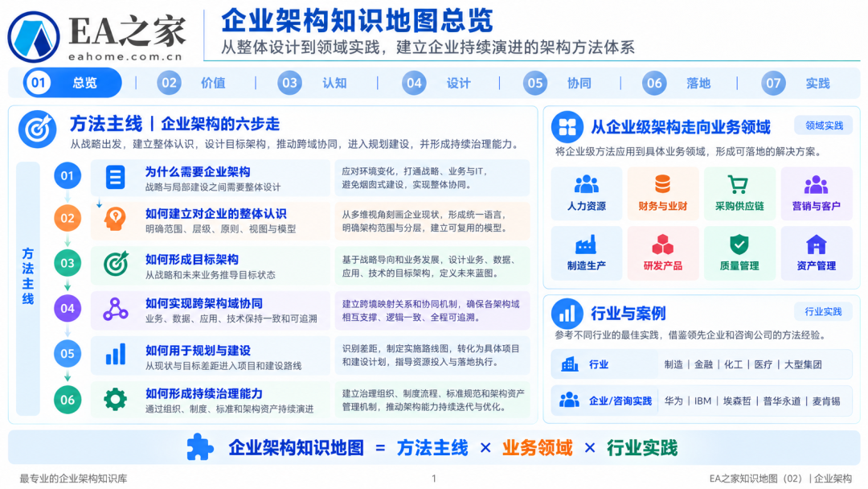
Task: Click the green target icon for 如何形成目标架构
Action: [116, 264]
